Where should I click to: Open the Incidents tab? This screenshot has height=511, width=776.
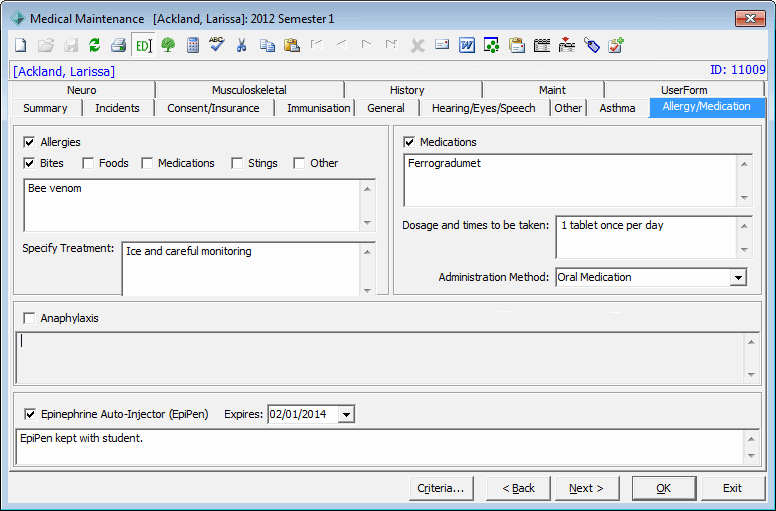(x=117, y=108)
